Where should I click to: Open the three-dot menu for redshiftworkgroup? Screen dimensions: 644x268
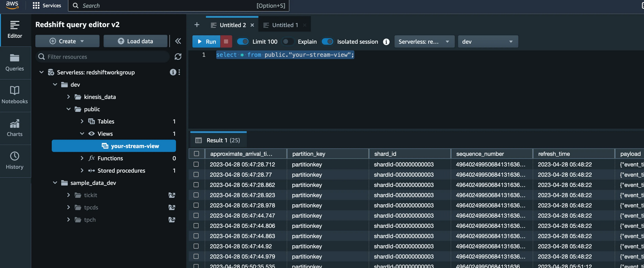[179, 72]
